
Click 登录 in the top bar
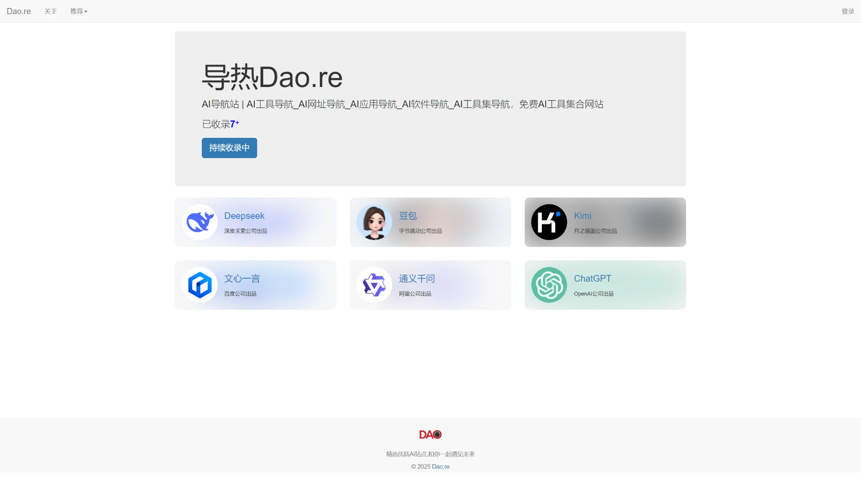[848, 11]
